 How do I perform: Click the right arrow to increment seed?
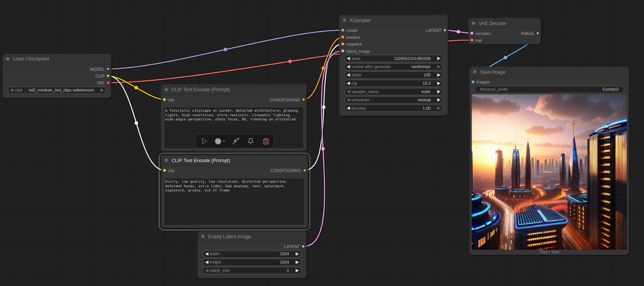click(x=439, y=59)
